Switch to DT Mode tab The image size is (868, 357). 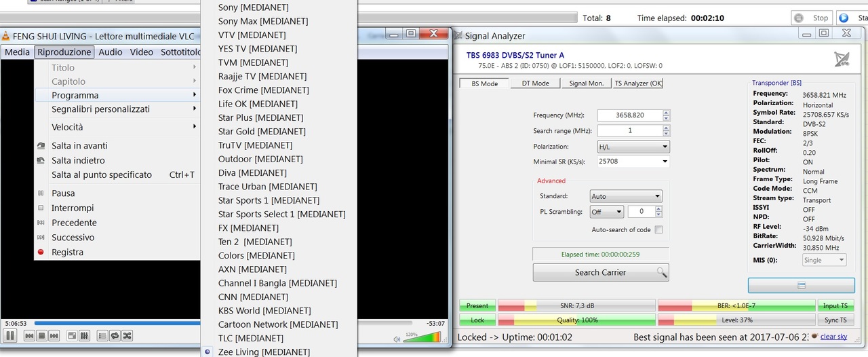(535, 83)
